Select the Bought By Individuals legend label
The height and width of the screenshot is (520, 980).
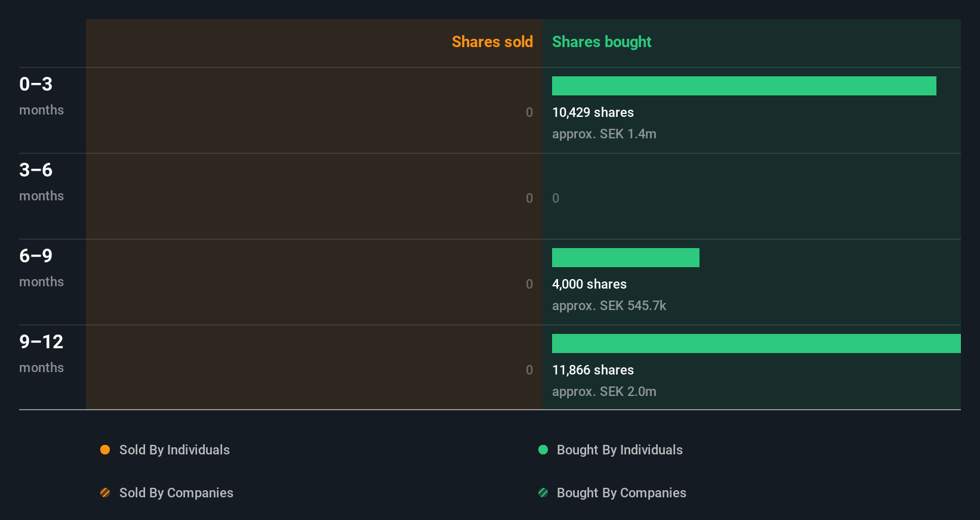tap(620, 450)
